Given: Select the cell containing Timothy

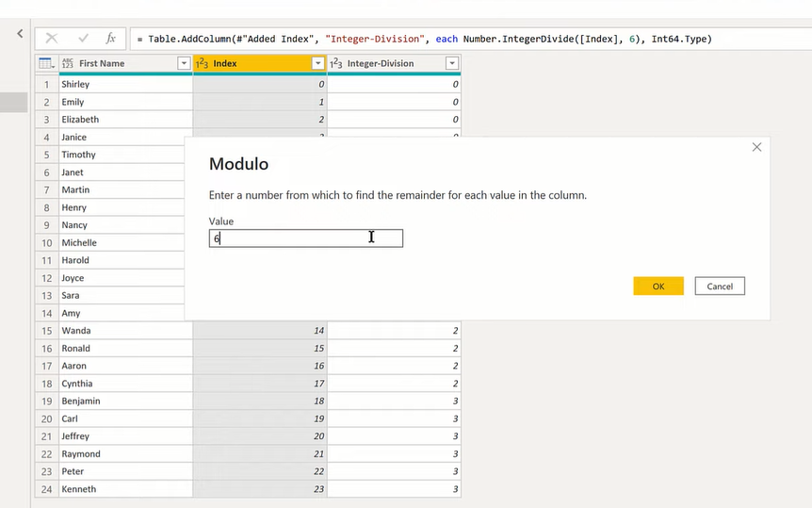Looking at the screenshot, I should click(122, 155).
